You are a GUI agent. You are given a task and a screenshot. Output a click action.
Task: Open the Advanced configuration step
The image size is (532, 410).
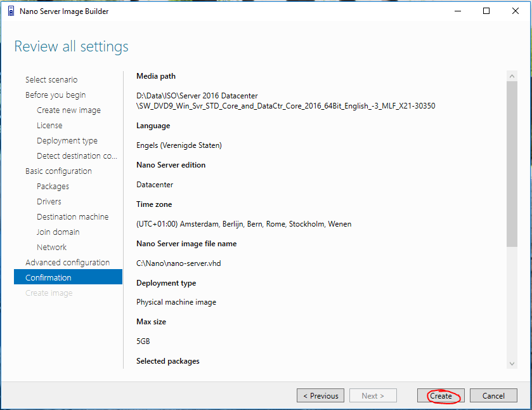[67, 263]
